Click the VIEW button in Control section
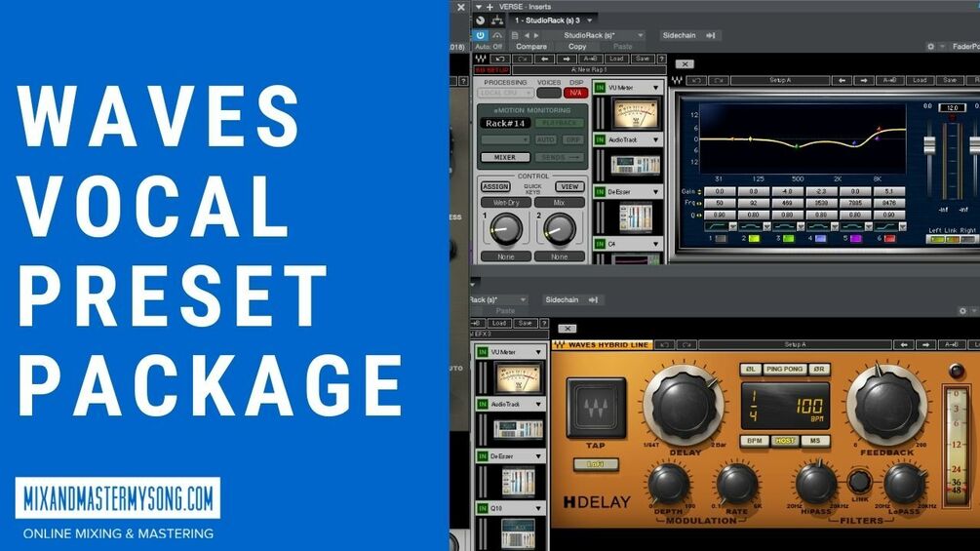Screen dimensions: 980x551 (569, 187)
